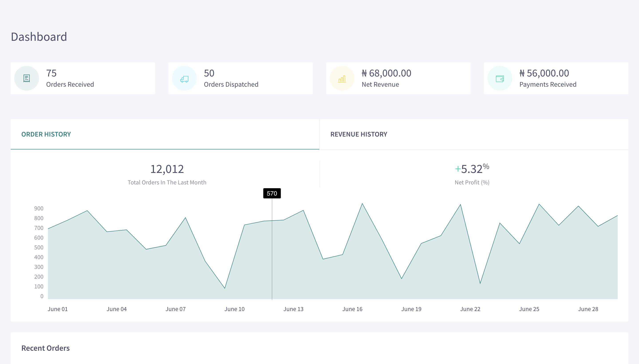This screenshot has width=639, height=364.
Task: Click the 12,012 total orders figure
Action: click(x=167, y=169)
